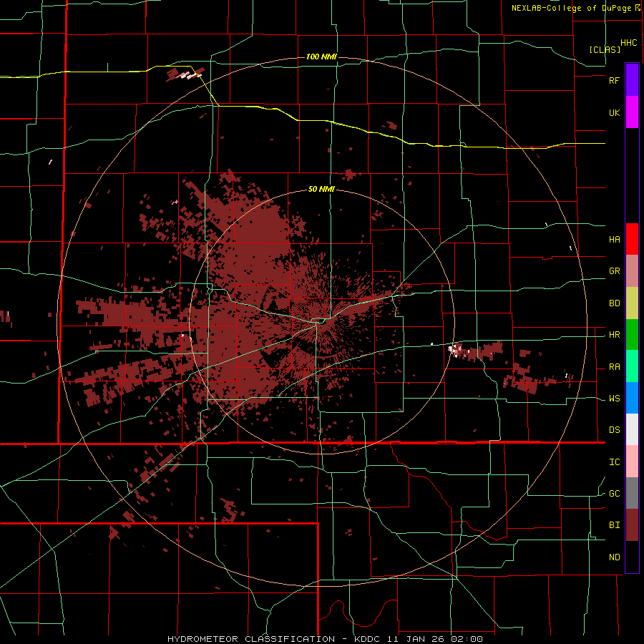Select the red HA legend swatch
644x644 pixels.
point(632,239)
